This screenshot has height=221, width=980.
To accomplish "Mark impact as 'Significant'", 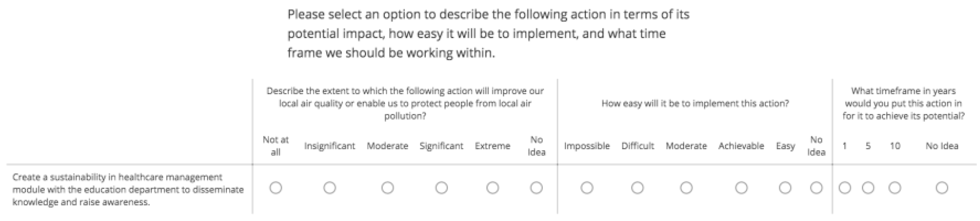I will point(441,188).
